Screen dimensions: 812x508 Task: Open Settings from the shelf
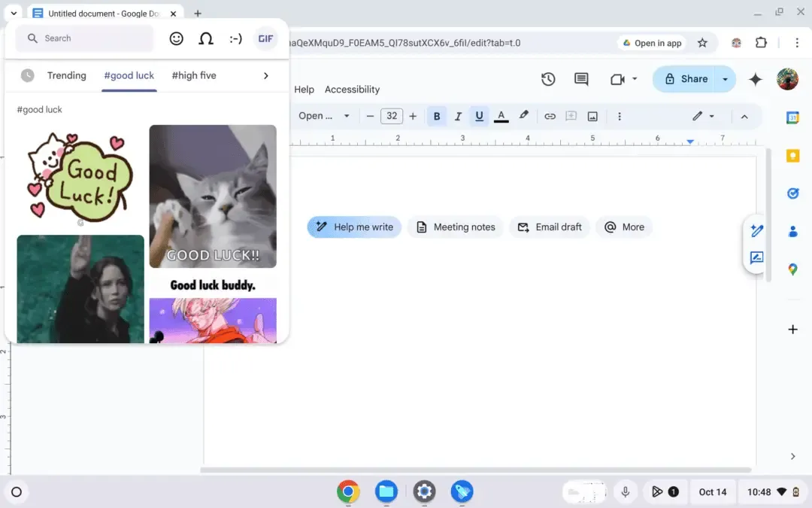pyautogui.click(x=424, y=491)
